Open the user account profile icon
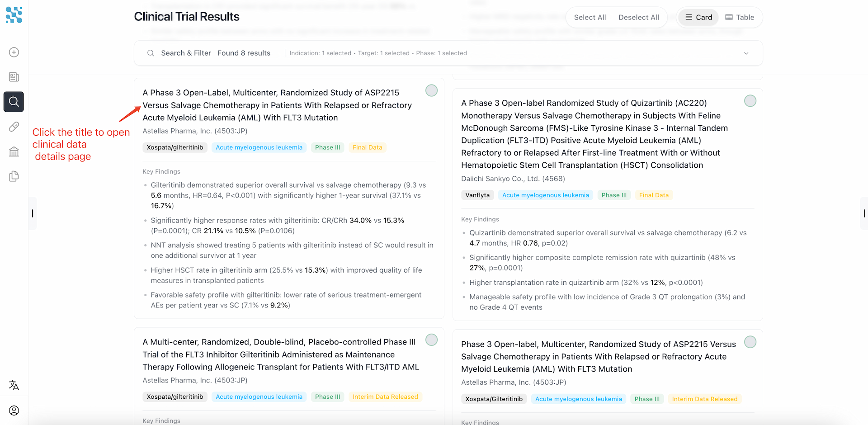 (14, 411)
